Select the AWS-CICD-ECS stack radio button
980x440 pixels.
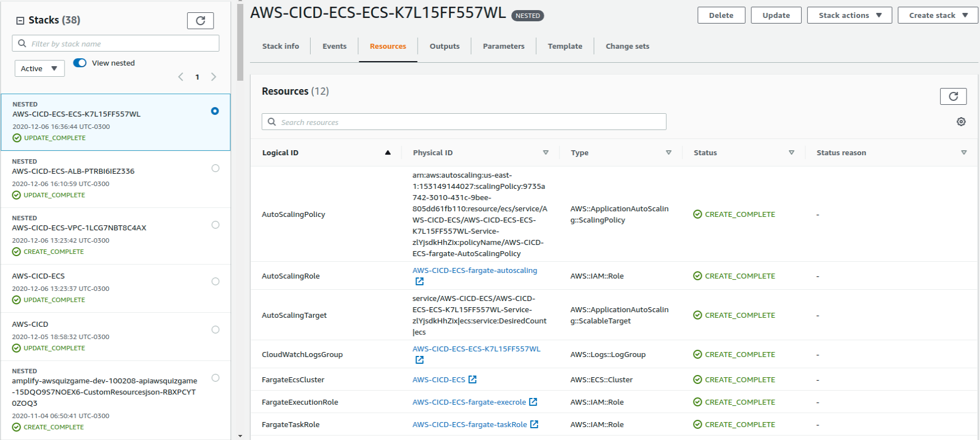pyautogui.click(x=215, y=281)
